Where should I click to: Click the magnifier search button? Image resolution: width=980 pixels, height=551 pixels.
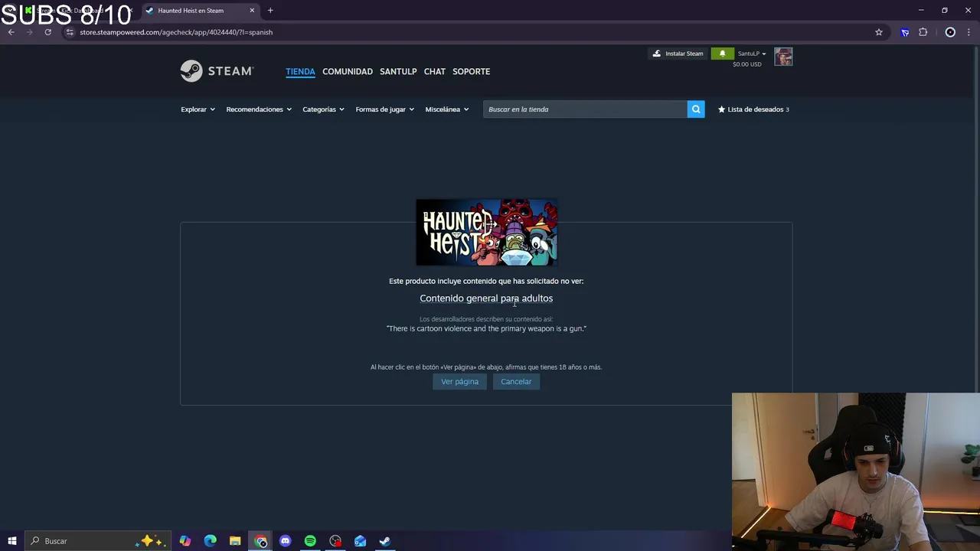tap(696, 109)
